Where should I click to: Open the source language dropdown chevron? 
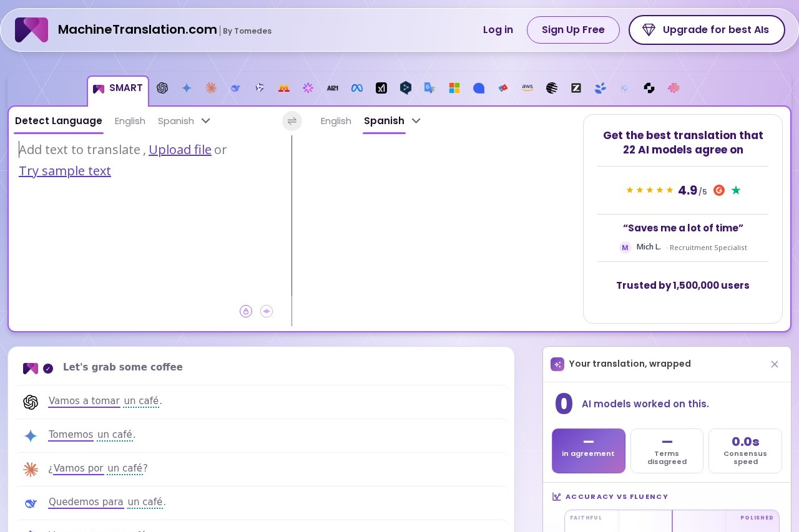click(205, 121)
